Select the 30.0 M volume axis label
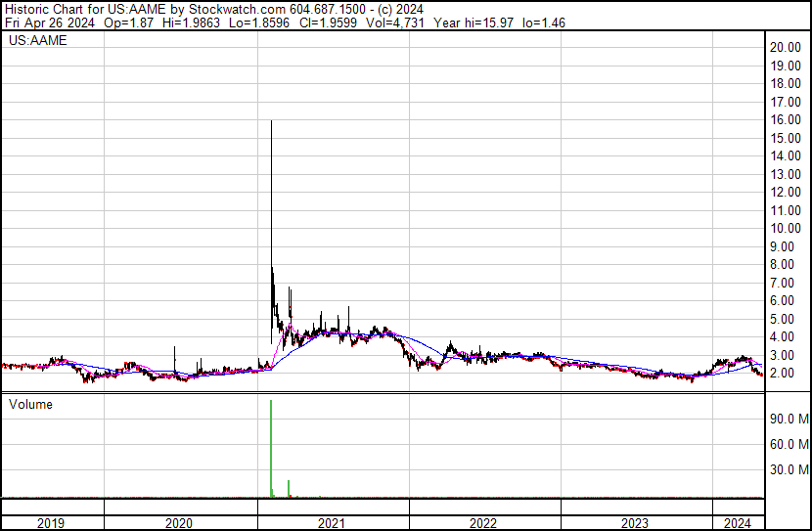812x531 pixels. 788,470
